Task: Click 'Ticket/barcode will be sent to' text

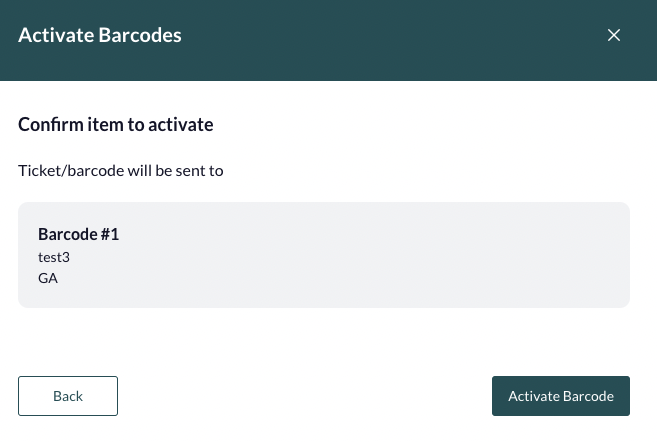Action: (x=121, y=171)
